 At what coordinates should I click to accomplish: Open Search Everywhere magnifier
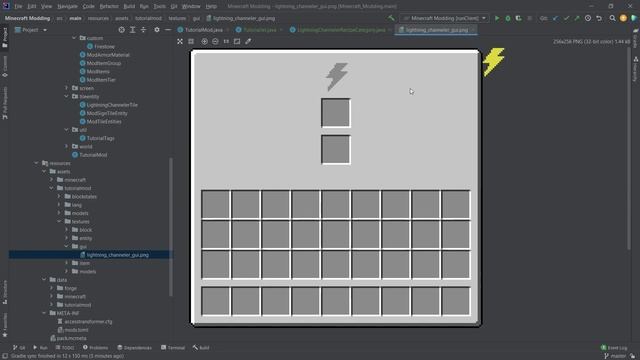(x=613, y=18)
